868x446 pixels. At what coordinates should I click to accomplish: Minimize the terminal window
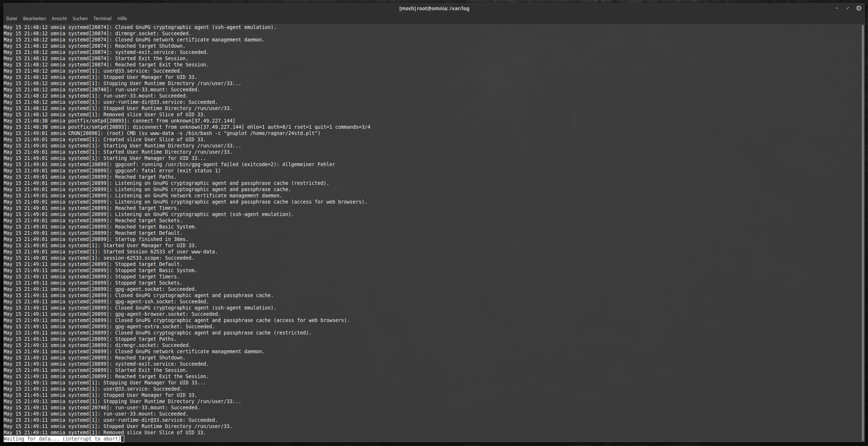click(836, 8)
